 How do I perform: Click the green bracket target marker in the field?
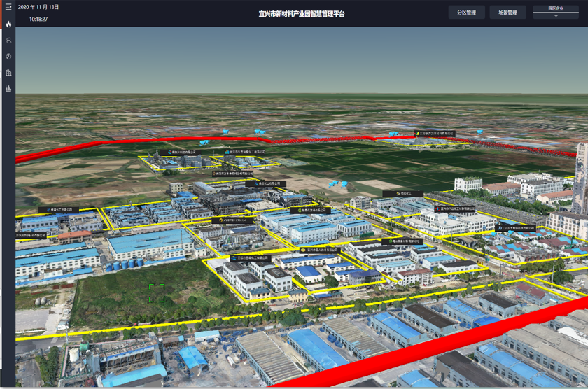pyautogui.click(x=157, y=293)
